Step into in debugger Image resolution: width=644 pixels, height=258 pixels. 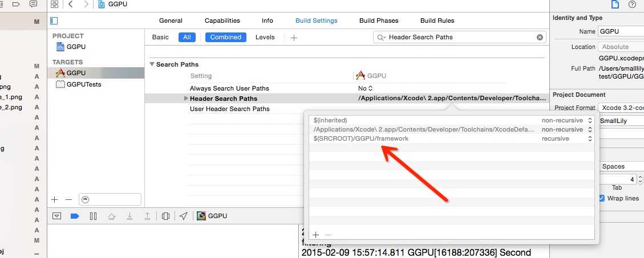point(129,216)
